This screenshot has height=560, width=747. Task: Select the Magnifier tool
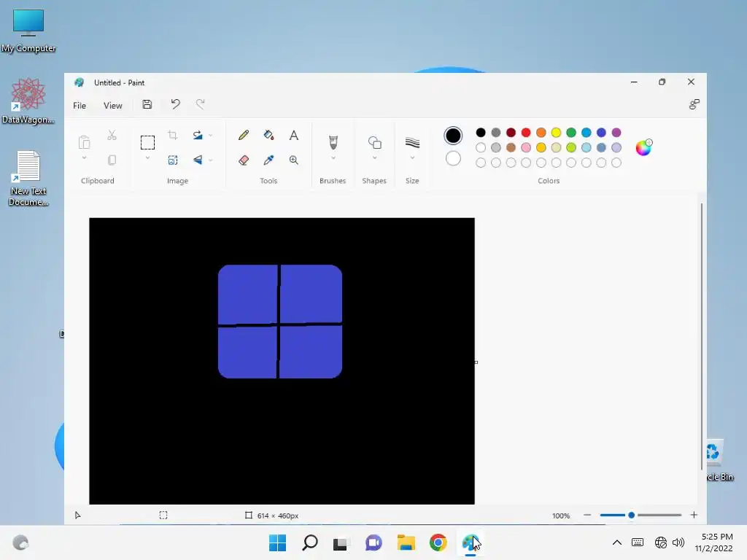pos(294,160)
